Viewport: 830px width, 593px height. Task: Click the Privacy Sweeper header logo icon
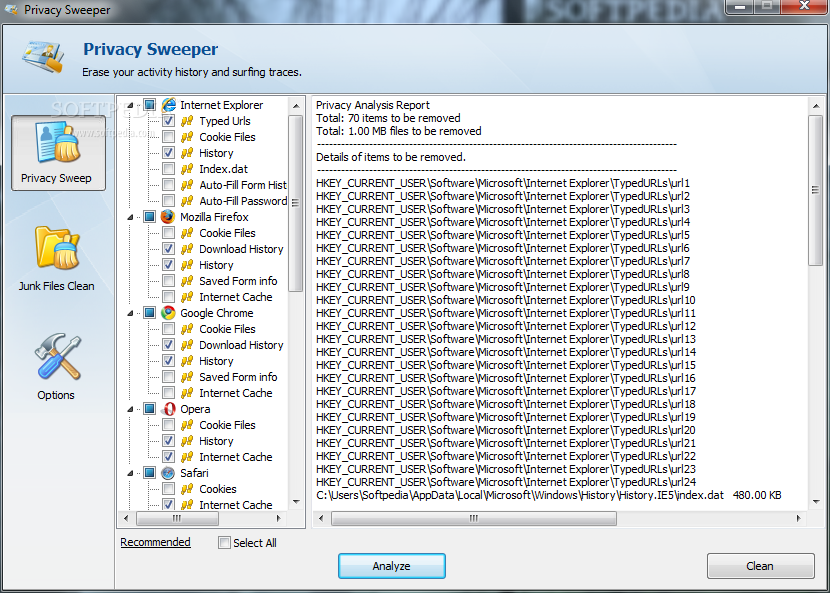click(43, 56)
